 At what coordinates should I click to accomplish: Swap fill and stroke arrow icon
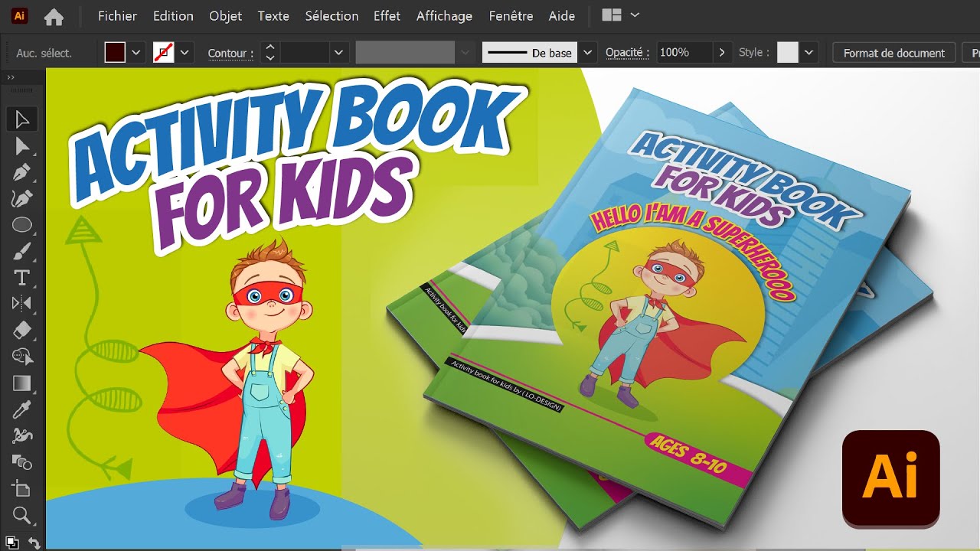click(34, 543)
